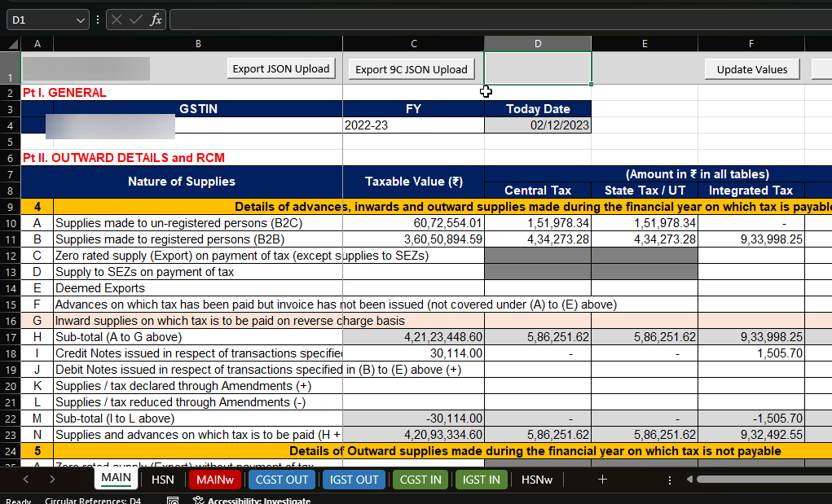
Task: Select the Today Date cell showing 02/12/2023
Action: [x=537, y=125]
